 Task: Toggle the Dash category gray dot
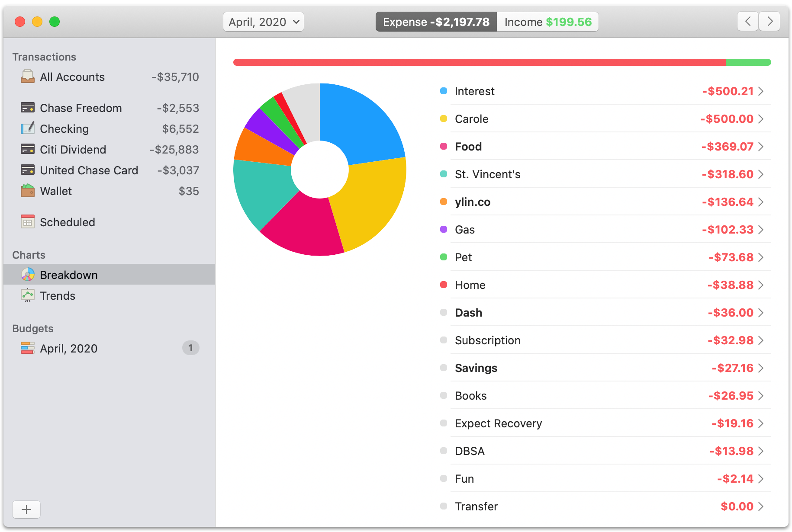click(x=443, y=312)
